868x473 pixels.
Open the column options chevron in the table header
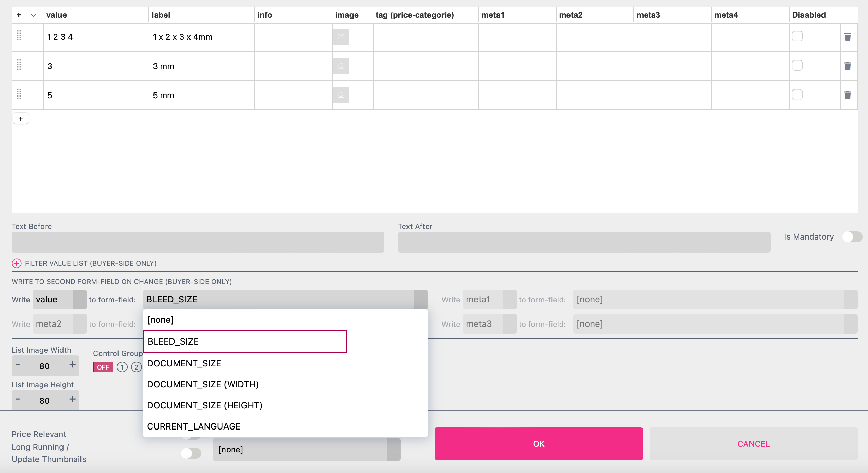click(x=33, y=15)
